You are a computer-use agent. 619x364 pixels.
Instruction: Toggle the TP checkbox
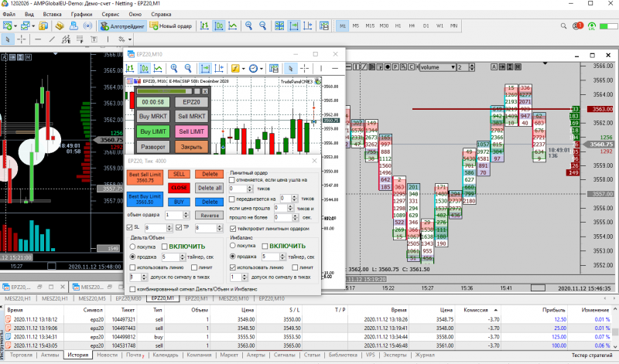(179, 227)
